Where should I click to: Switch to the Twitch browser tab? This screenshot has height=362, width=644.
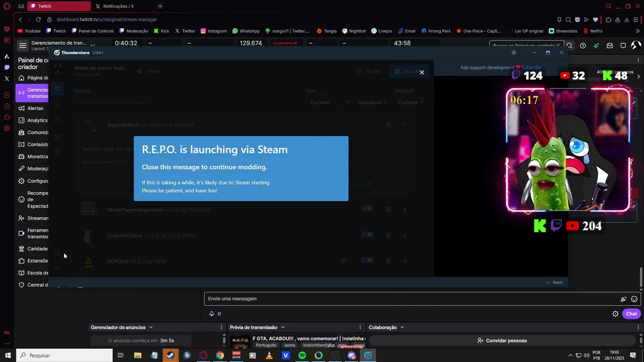tap(59, 6)
